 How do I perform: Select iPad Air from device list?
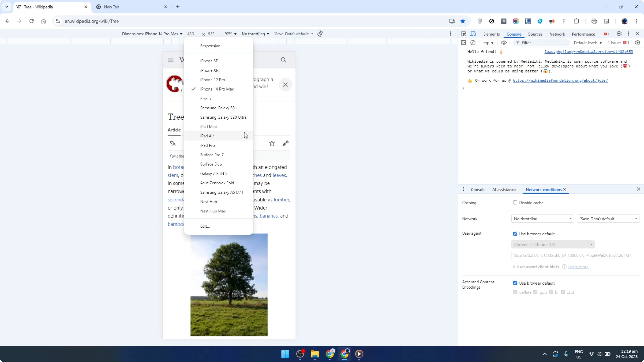[x=219, y=136]
